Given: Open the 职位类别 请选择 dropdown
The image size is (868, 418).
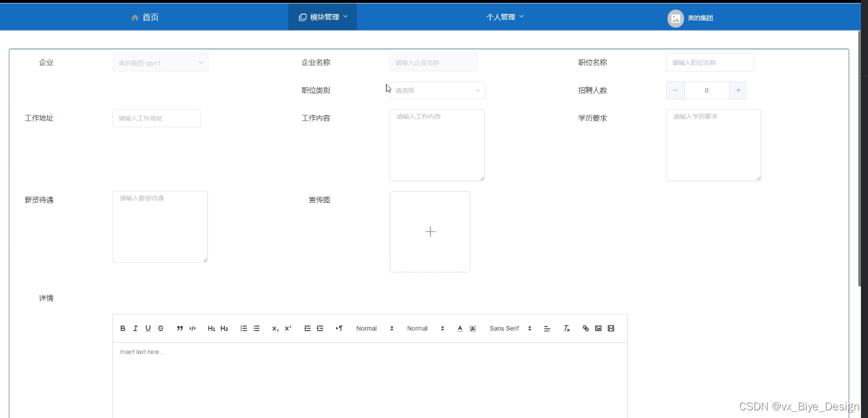Looking at the screenshot, I should 438,90.
